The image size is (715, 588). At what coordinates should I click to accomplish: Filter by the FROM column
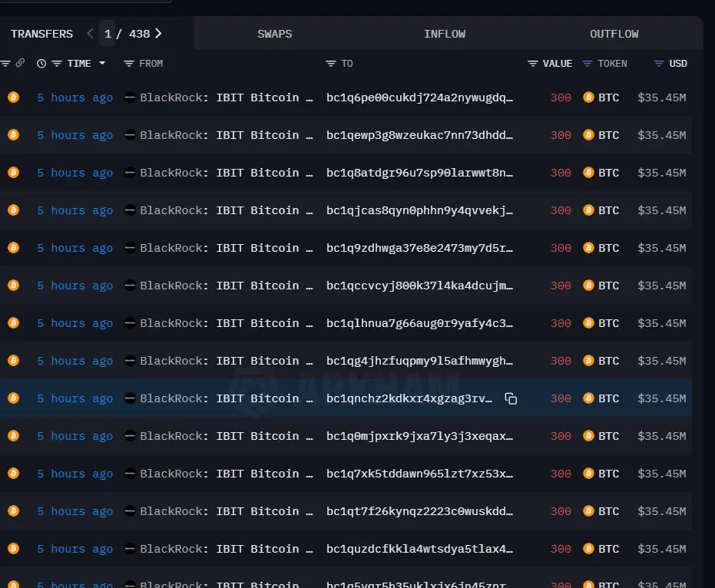tap(128, 64)
